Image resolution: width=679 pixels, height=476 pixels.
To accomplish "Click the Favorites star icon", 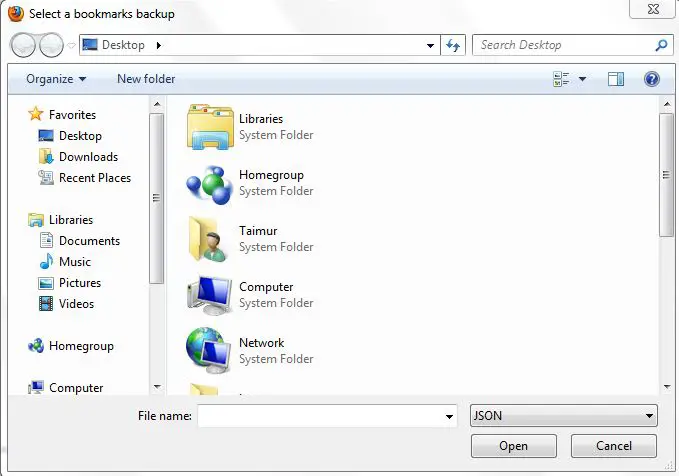I will click(36, 114).
